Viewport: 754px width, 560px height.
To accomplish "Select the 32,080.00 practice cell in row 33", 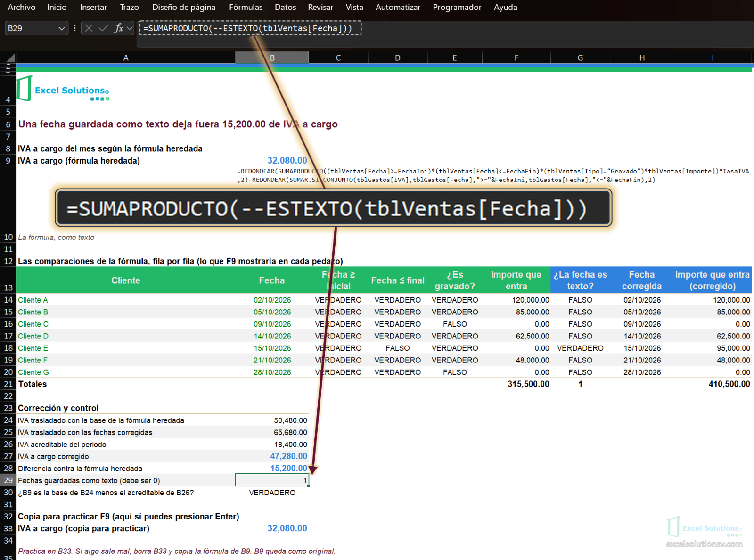I will (272, 528).
